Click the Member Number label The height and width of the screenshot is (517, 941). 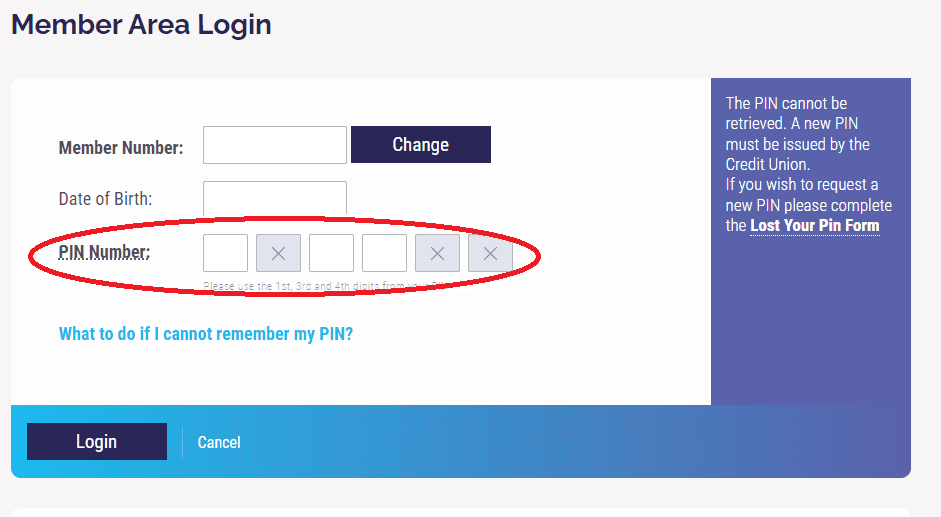pos(121,148)
